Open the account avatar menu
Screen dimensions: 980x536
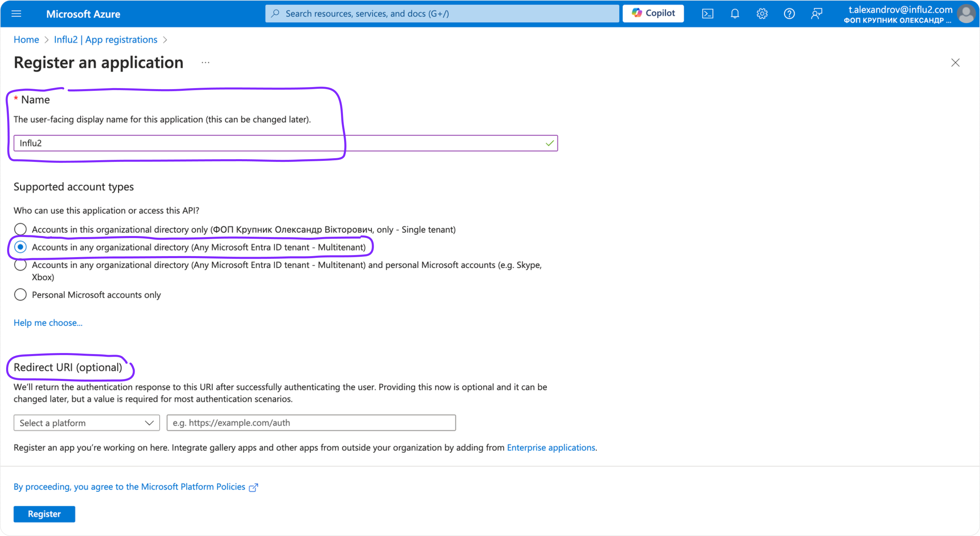[966, 13]
